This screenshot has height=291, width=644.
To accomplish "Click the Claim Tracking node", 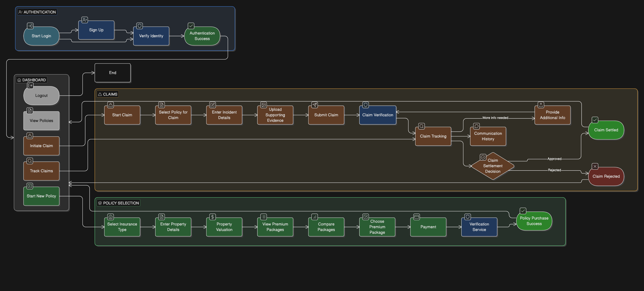I will (433, 136).
